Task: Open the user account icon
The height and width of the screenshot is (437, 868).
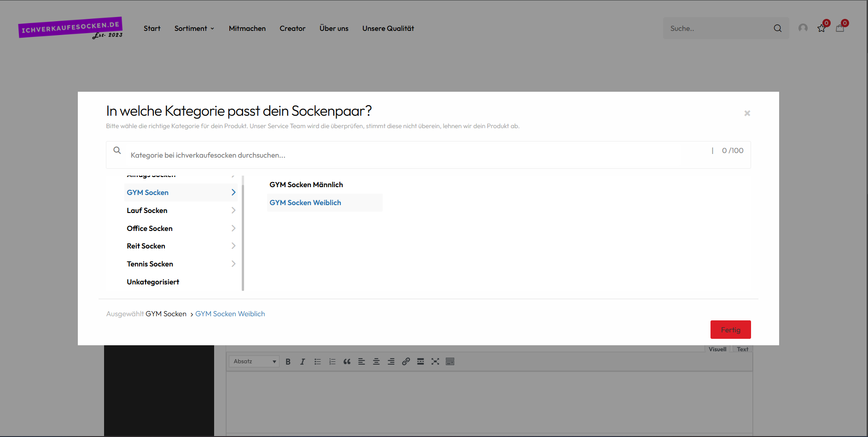Action: coord(803,28)
